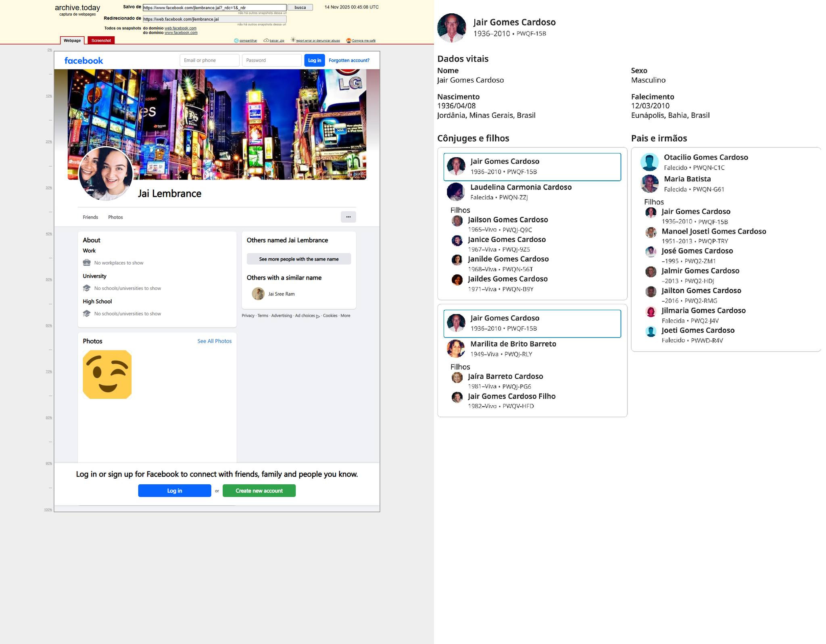Open the Friends profile tab

point(90,217)
